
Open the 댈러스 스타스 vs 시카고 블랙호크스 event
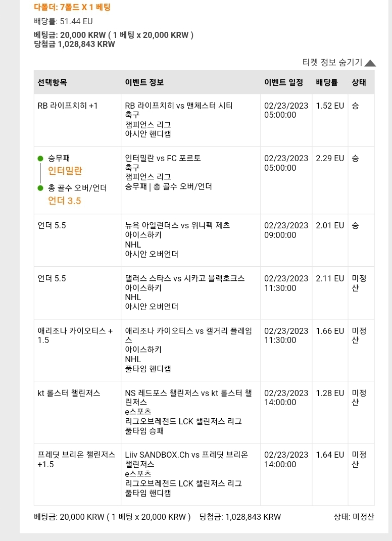[x=184, y=278]
